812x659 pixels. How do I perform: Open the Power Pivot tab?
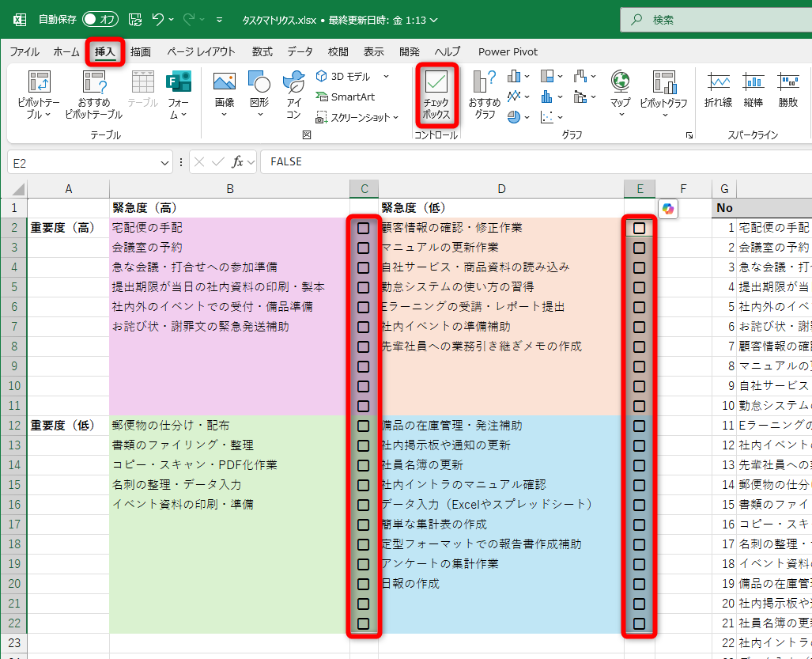point(508,51)
